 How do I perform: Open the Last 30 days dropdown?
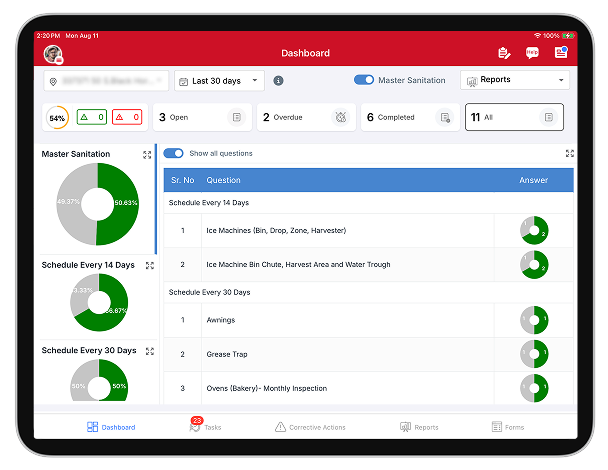[219, 81]
